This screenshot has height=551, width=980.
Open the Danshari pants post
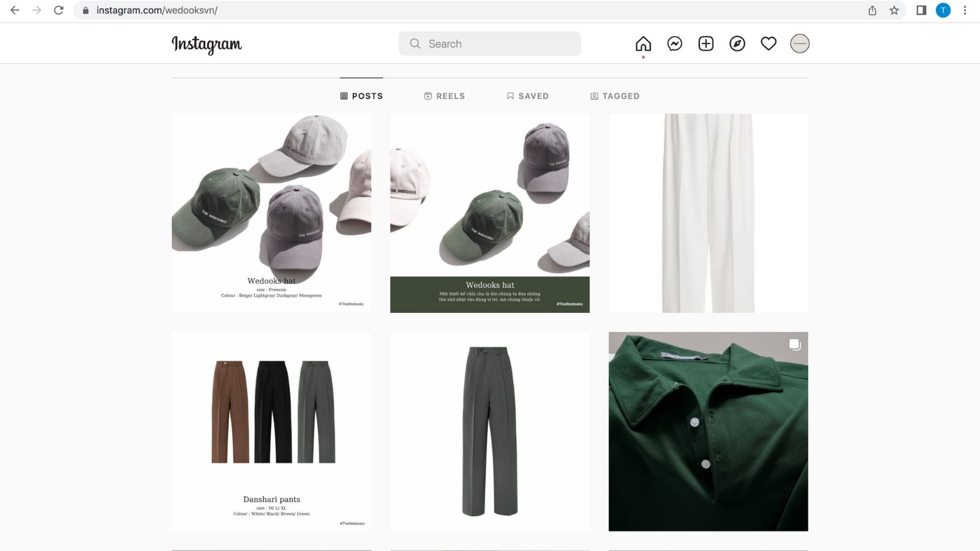click(271, 432)
